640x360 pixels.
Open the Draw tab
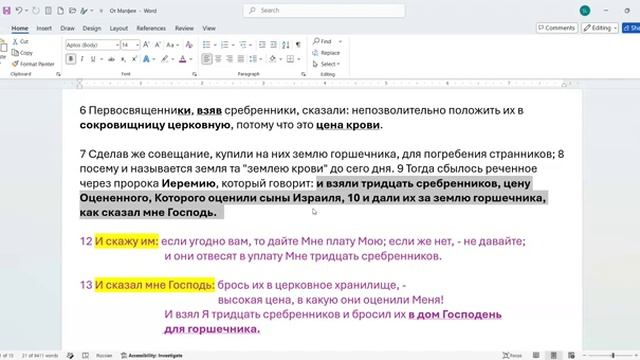coord(67,28)
